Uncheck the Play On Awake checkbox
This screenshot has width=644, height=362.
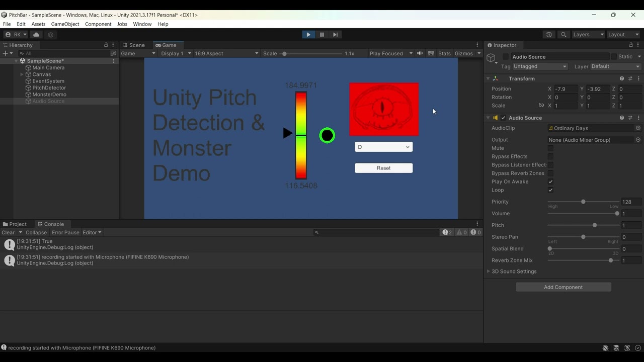pos(550,182)
